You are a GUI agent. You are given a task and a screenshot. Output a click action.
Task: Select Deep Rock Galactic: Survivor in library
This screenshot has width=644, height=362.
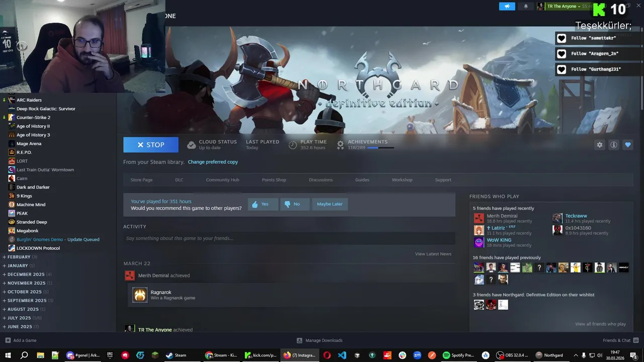coord(46,109)
